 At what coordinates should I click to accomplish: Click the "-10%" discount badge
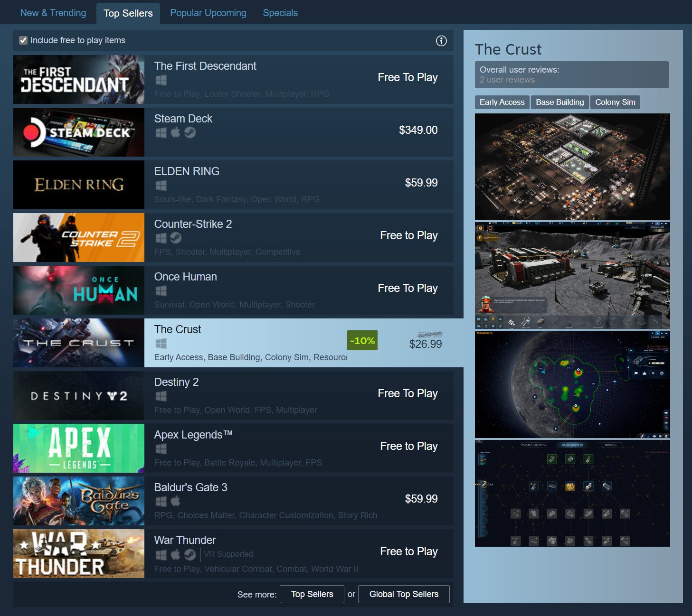coord(362,340)
